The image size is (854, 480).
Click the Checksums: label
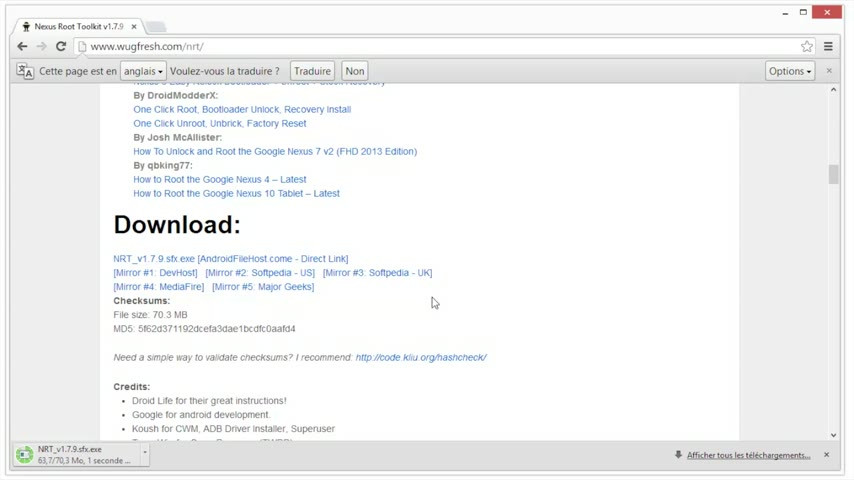pyautogui.click(x=142, y=301)
